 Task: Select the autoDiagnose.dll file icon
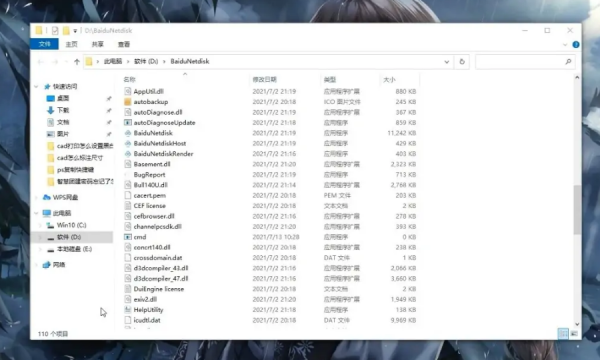(127, 112)
